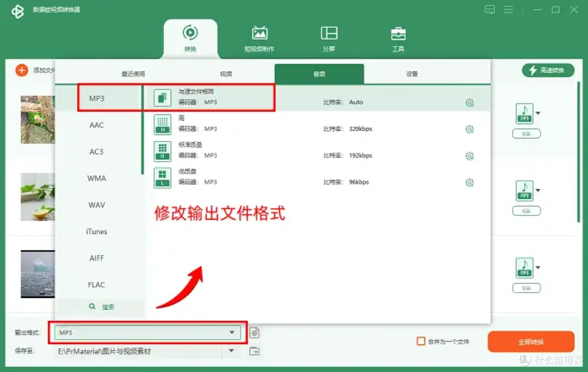Open settings gear for 192kbps preset
This screenshot has height=372, width=588.
tap(469, 156)
